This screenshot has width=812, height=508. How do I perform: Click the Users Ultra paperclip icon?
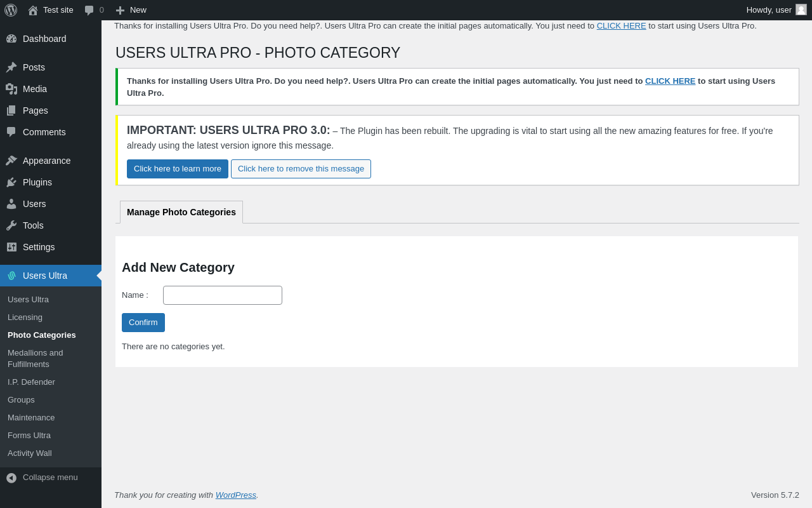click(11, 276)
